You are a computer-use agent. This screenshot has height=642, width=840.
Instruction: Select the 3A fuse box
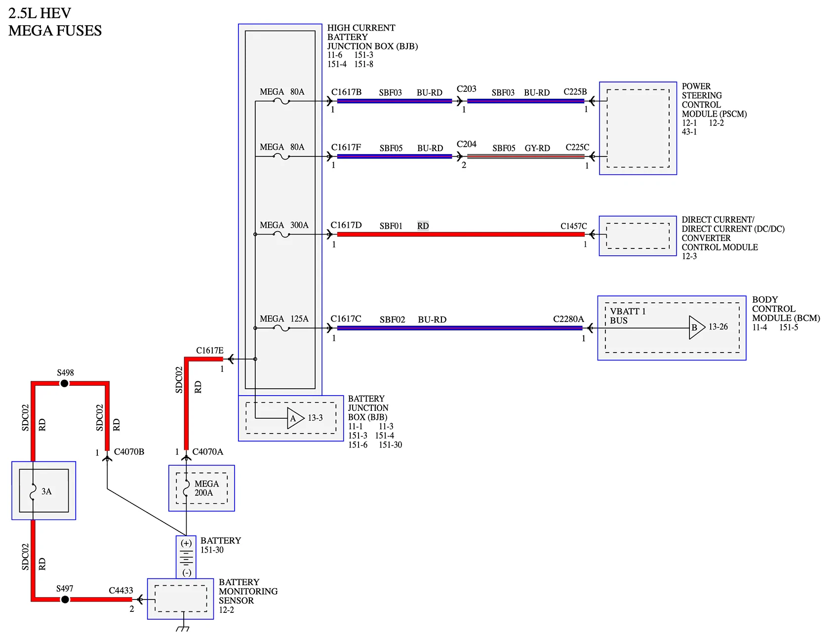(44, 490)
